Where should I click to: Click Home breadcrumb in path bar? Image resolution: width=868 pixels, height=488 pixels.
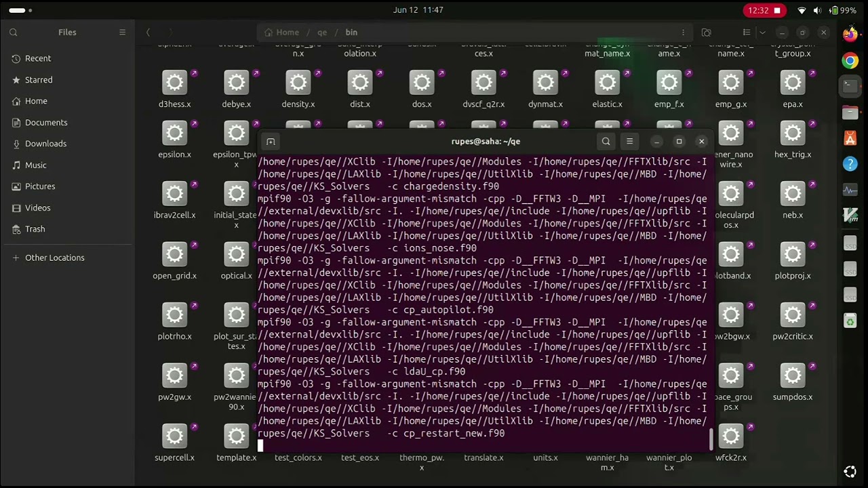pyautogui.click(x=281, y=32)
